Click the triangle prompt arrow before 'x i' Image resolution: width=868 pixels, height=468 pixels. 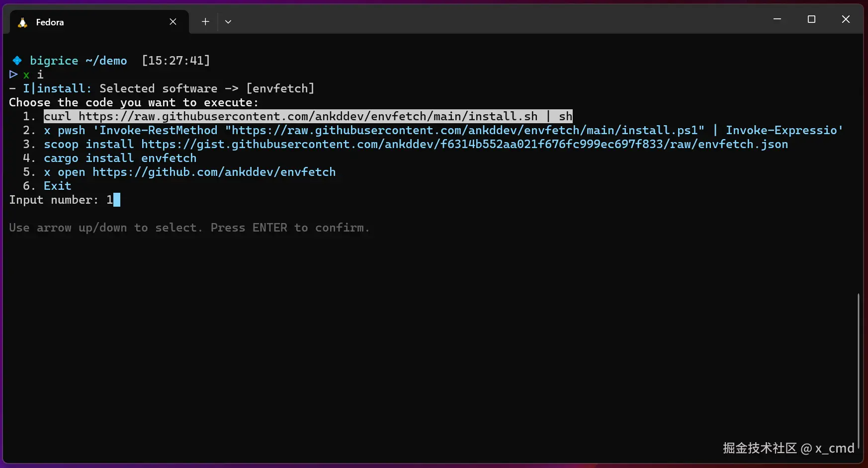tap(13, 75)
